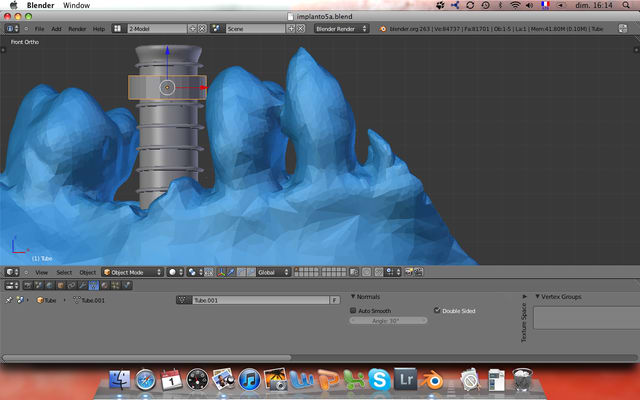
Task: Click the iTunes icon in the Dock
Action: (x=250, y=379)
